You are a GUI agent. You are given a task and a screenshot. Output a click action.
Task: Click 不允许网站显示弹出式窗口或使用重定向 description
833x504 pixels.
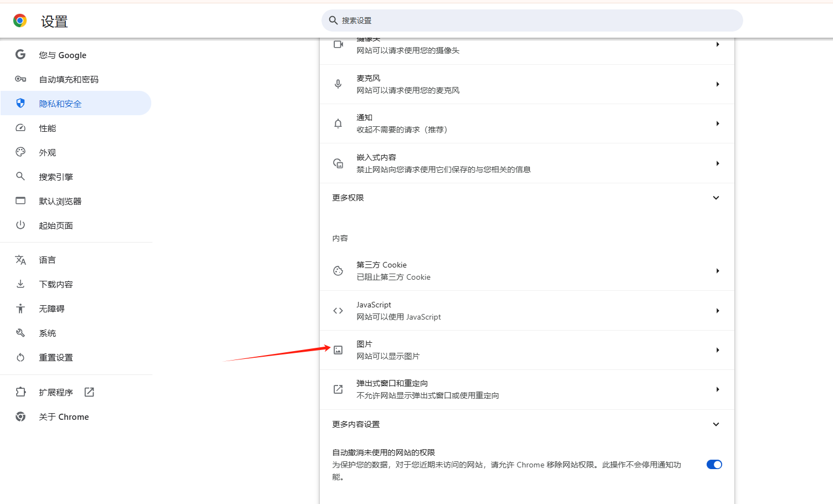click(427, 395)
